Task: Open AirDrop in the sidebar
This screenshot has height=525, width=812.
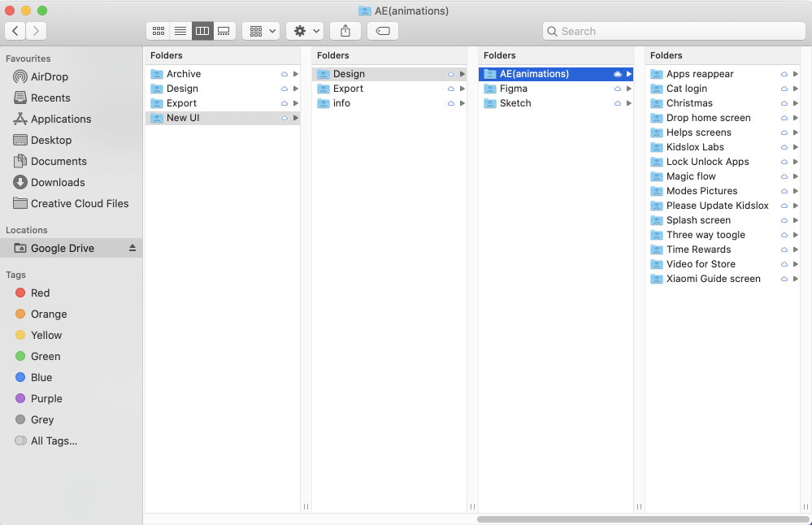Action: pos(49,76)
